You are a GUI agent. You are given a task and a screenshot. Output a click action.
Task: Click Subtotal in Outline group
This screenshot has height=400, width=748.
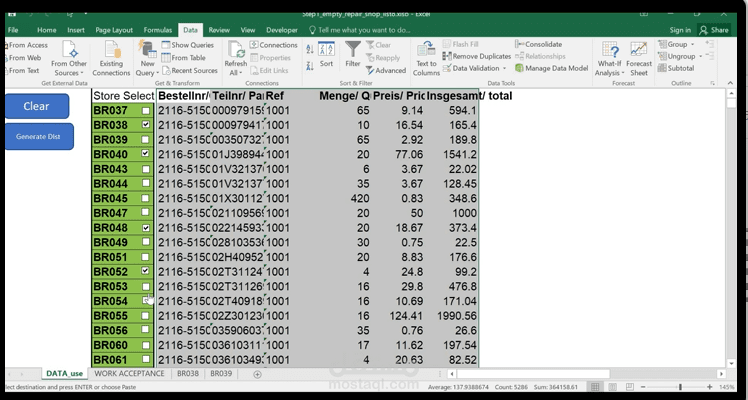coord(675,68)
